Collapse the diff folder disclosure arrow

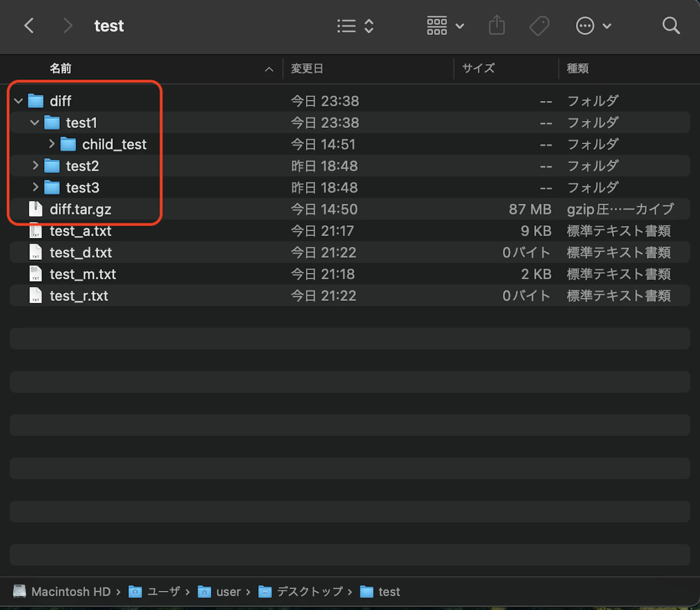tap(19, 101)
